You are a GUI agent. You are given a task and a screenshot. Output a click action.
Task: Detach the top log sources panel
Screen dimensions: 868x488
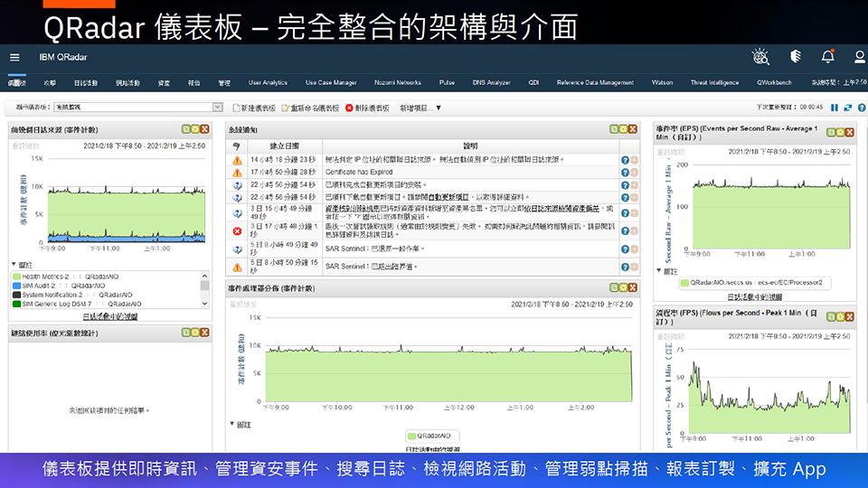coord(186,129)
